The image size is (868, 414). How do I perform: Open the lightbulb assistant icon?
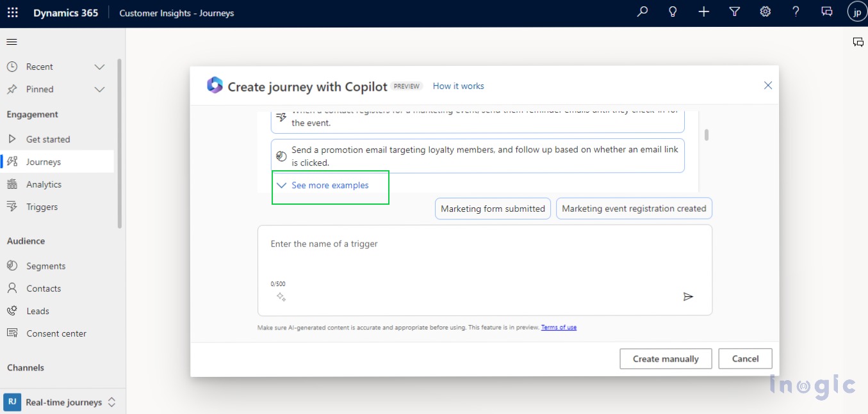click(x=673, y=12)
